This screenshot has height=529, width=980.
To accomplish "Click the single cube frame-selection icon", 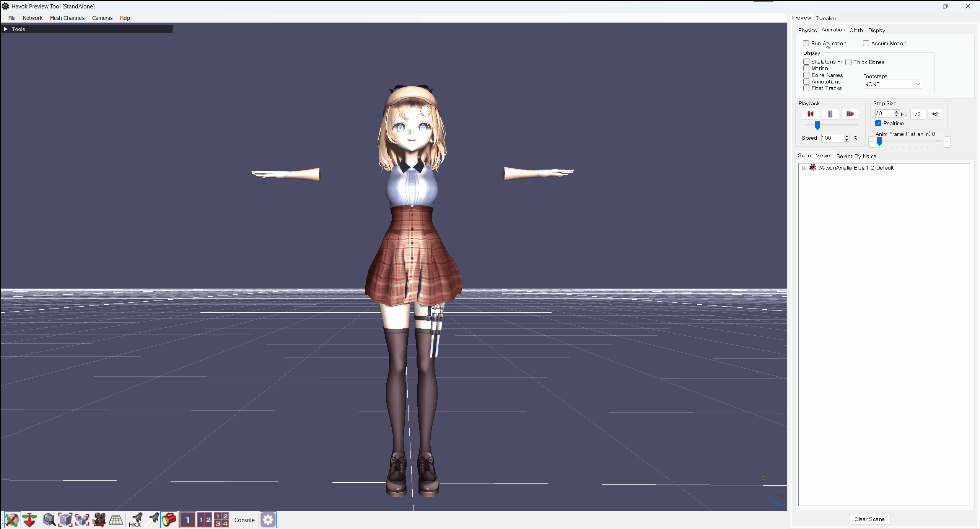I will point(65,520).
